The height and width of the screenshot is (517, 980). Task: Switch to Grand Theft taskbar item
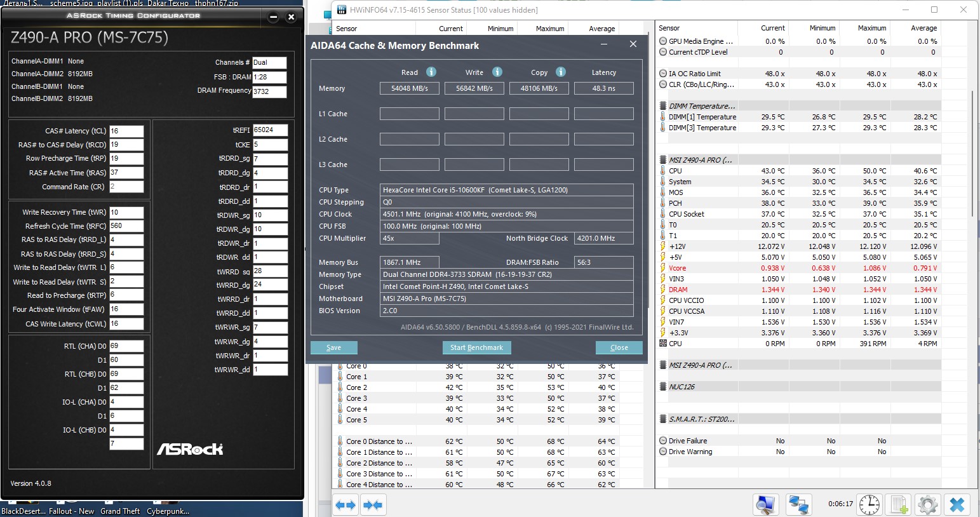pyautogui.click(x=120, y=511)
